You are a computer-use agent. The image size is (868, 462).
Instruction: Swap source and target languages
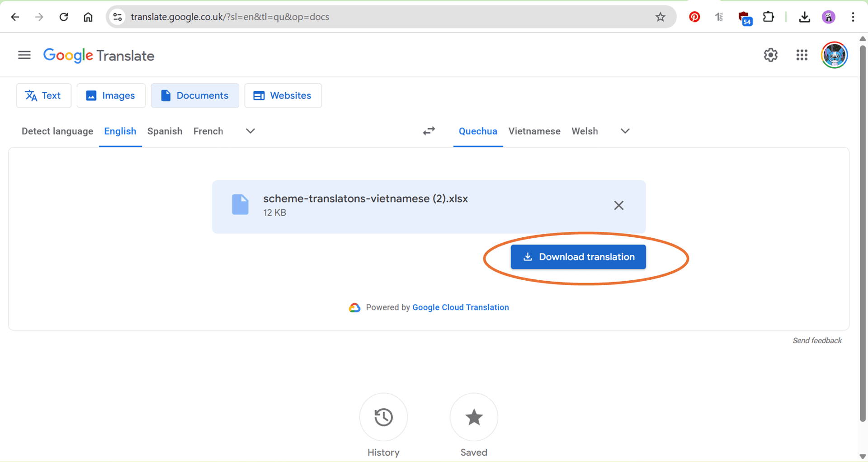pos(429,131)
